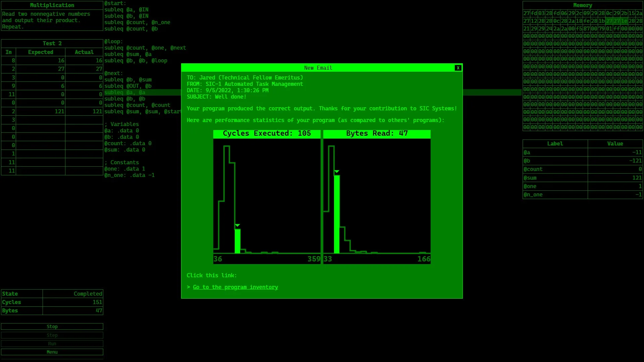
Task: Select the highlighted 'subleq @a, @a' line
Action: click(125, 93)
